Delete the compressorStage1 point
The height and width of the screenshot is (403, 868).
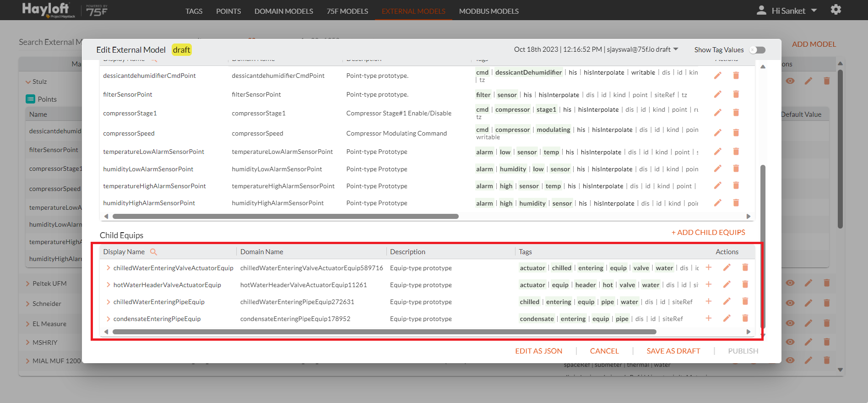pos(736,113)
